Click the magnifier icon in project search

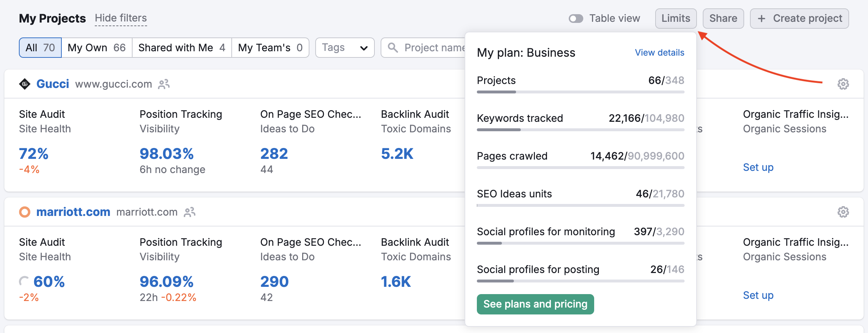point(393,48)
